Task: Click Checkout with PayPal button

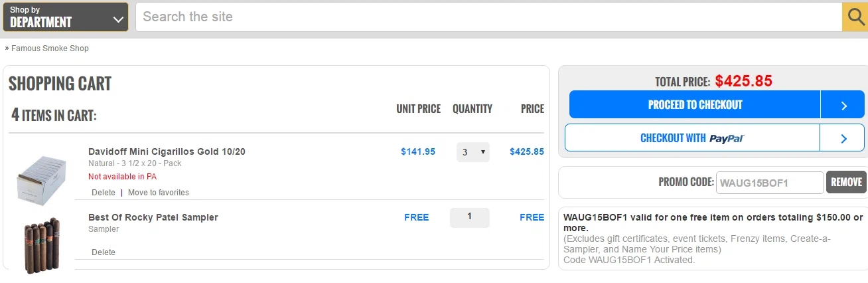Action: (693, 138)
